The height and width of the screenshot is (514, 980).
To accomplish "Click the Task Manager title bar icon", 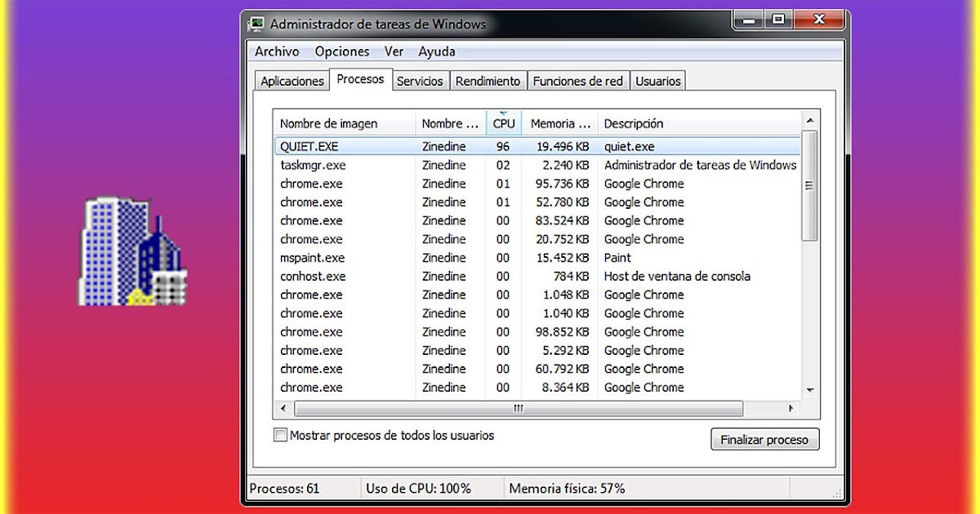I will coord(257,24).
